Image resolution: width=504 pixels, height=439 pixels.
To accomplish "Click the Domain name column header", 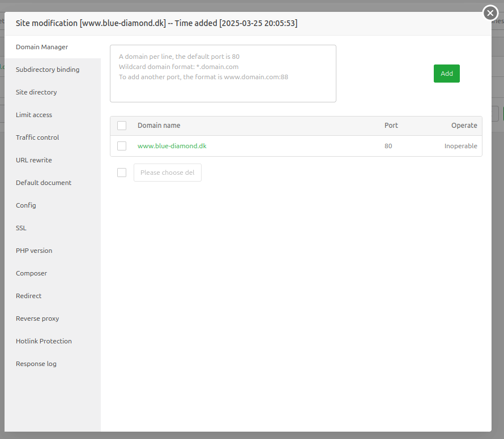I will tap(159, 125).
